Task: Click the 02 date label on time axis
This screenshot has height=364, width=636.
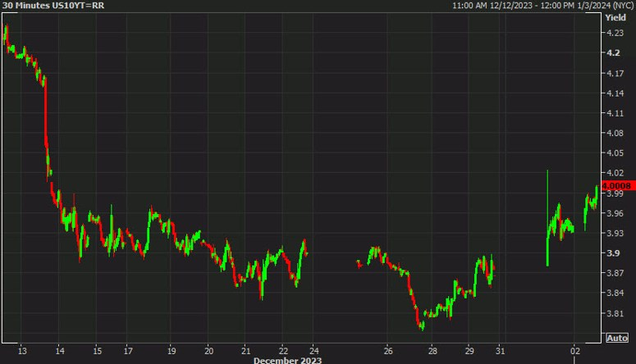Action: pos(574,351)
